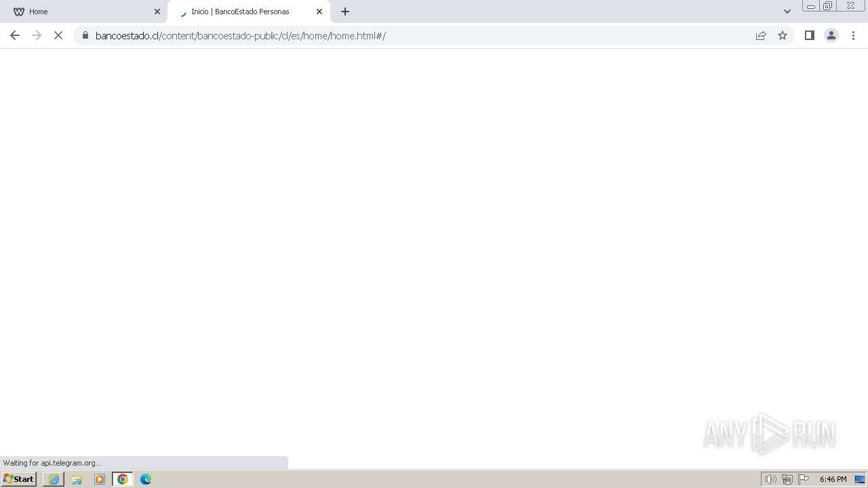The width and height of the screenshot is (868, 488).
Task: Share this page via share icon
Action: [x=761, y=35]
